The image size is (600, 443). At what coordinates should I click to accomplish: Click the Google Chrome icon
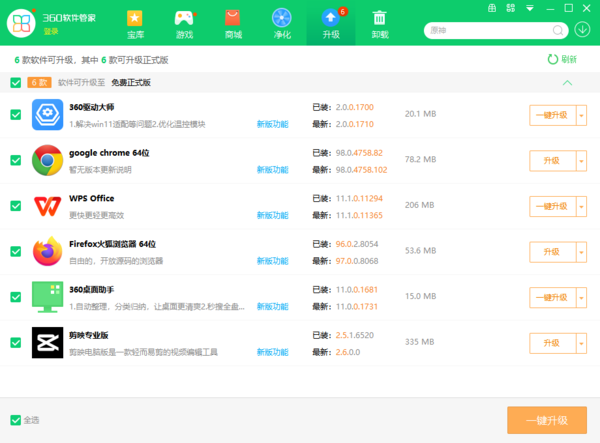pyautogui.click(x=47, y=160)
